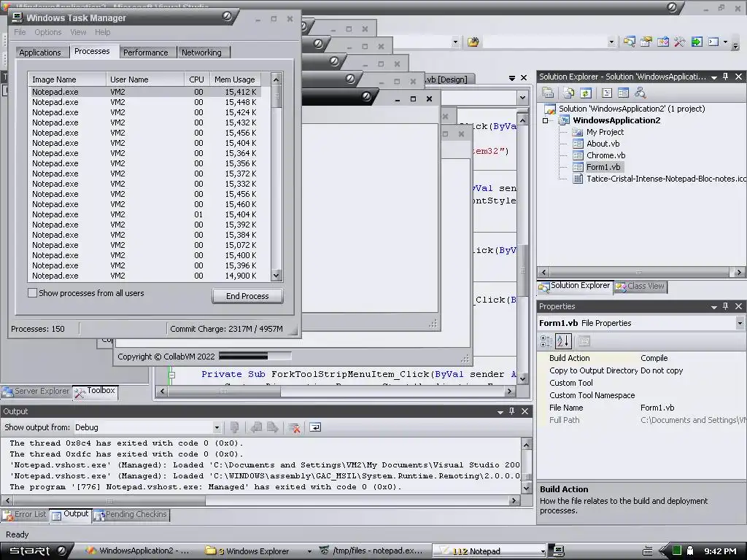
Task: Pin the Solution Explorer panel with auto-hide pushpin
Action: click(x=726, y=76)
